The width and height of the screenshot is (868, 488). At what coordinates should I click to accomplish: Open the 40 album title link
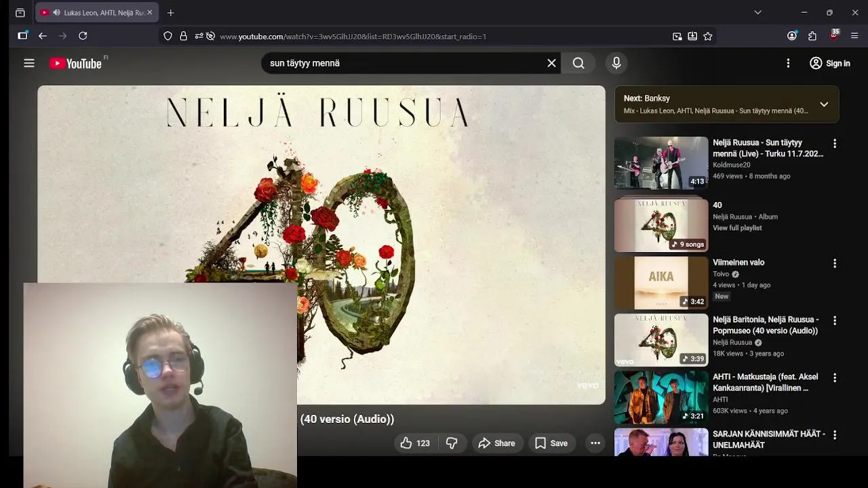tap(717, 205)
